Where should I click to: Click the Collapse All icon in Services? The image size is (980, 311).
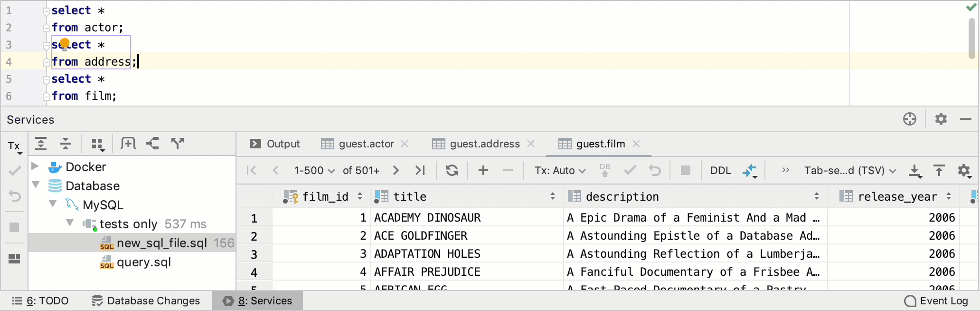pos(66,144)
